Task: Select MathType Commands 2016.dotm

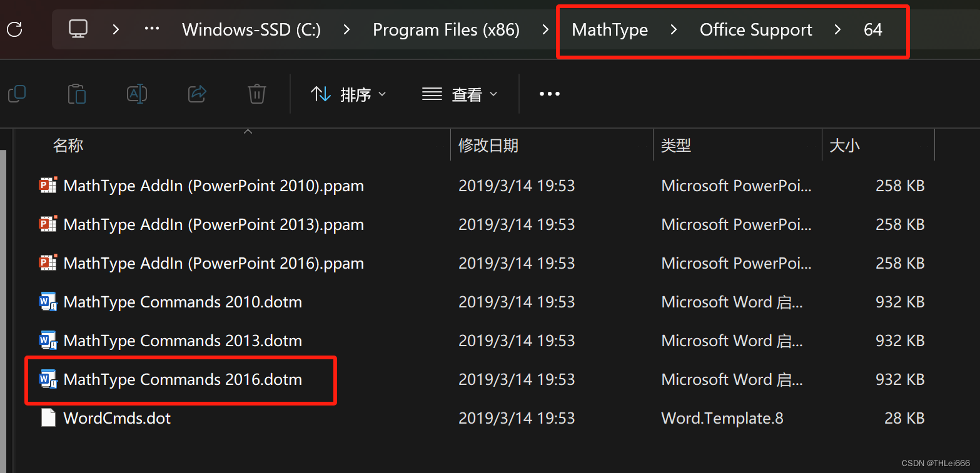Action: click(183, 379)
